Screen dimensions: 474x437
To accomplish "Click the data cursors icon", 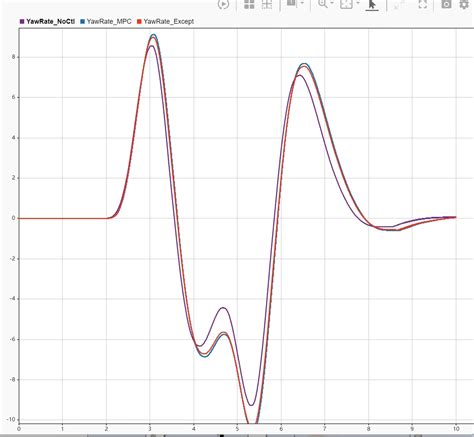I will pos(399,4).
